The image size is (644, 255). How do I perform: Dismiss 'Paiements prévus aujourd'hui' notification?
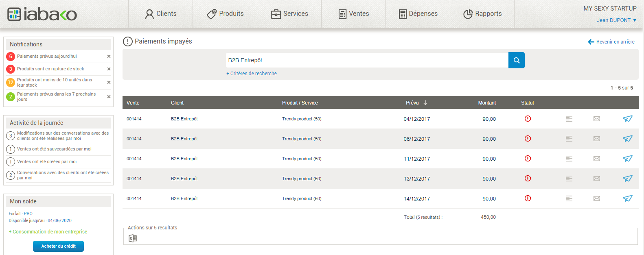tap(109, 57)
